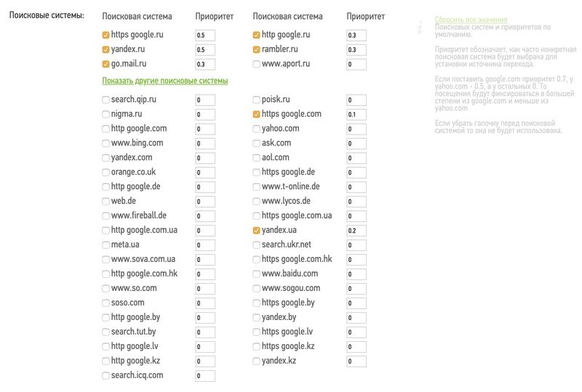
Task: Toggle 'Показать другие поисковые системы' expander link
Action: point(165,81)
